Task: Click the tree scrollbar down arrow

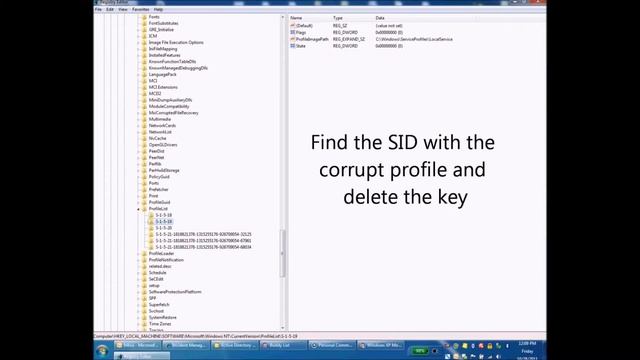Action: [x=282, y=328]
